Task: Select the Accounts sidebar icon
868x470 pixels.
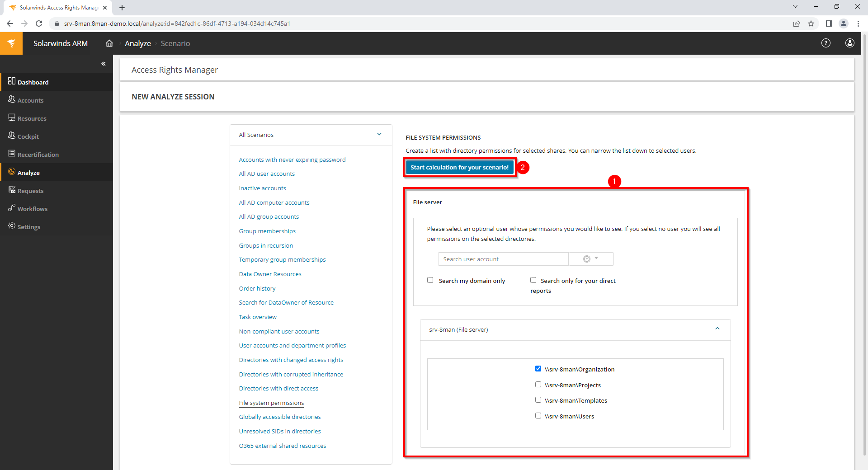Action: tap(12, 100)
